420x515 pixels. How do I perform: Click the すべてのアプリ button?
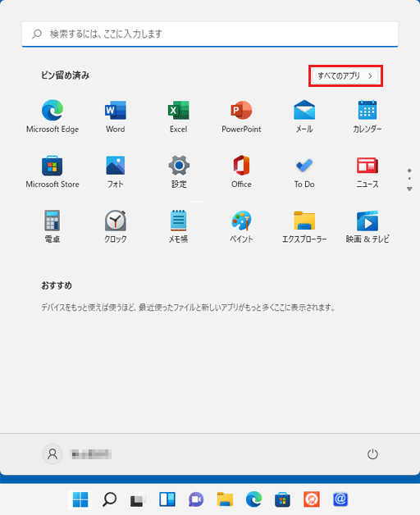[x=345, y=76]
